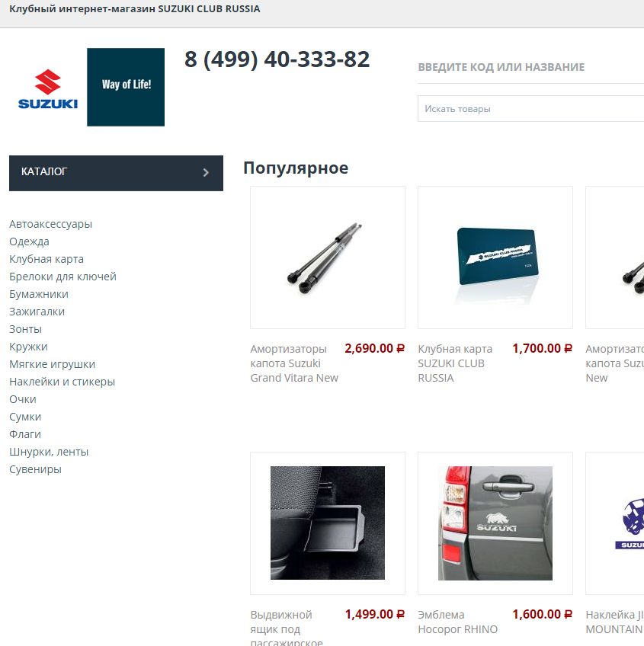This screenshot has width=644, height=646.
Task: Open Мягкие игрушки category
Action: coord(53,364)
